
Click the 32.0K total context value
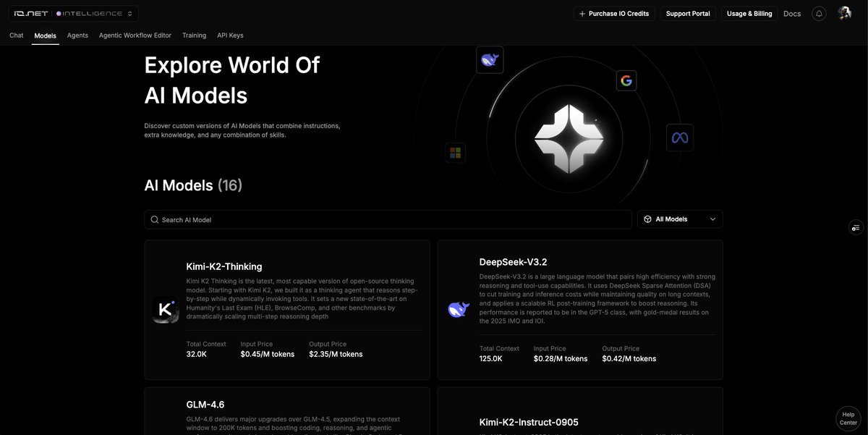coord(197,354)
